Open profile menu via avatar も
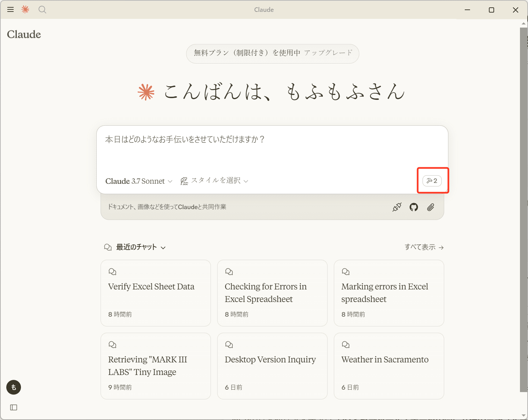Viewport: 528px width, 420px height. pyautogui.click(x=13, y=387)
